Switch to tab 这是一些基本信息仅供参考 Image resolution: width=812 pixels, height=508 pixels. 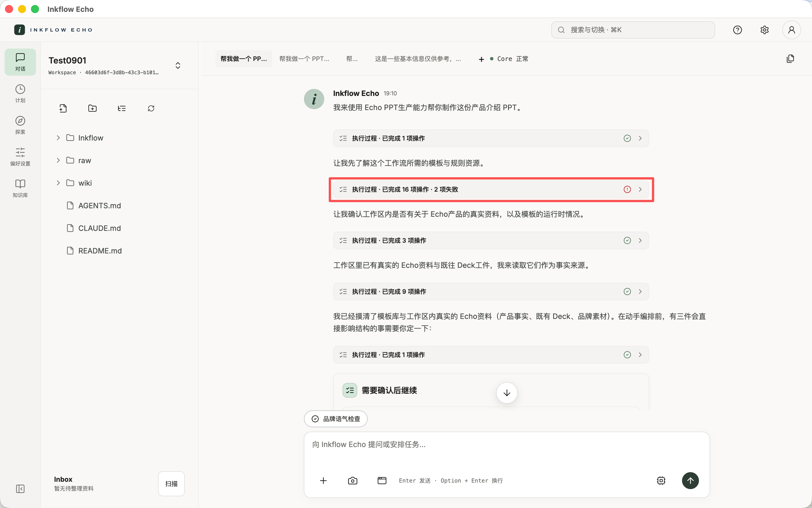(x=418, y=59)
